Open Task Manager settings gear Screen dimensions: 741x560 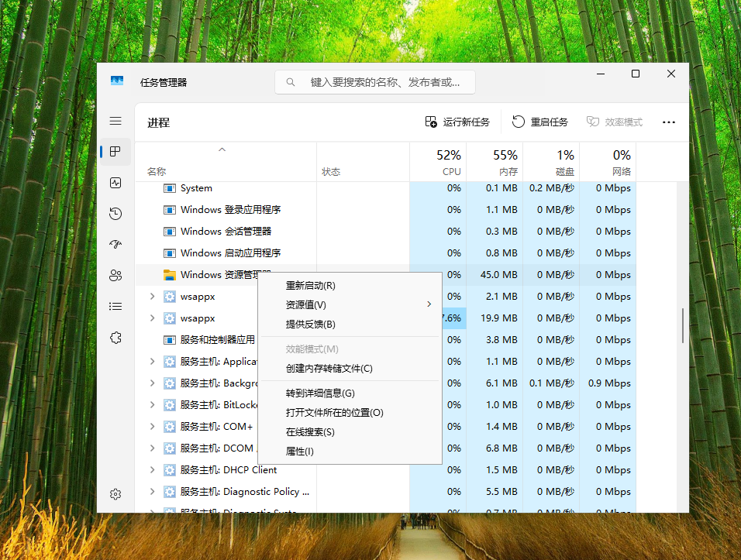pos(115,494)
